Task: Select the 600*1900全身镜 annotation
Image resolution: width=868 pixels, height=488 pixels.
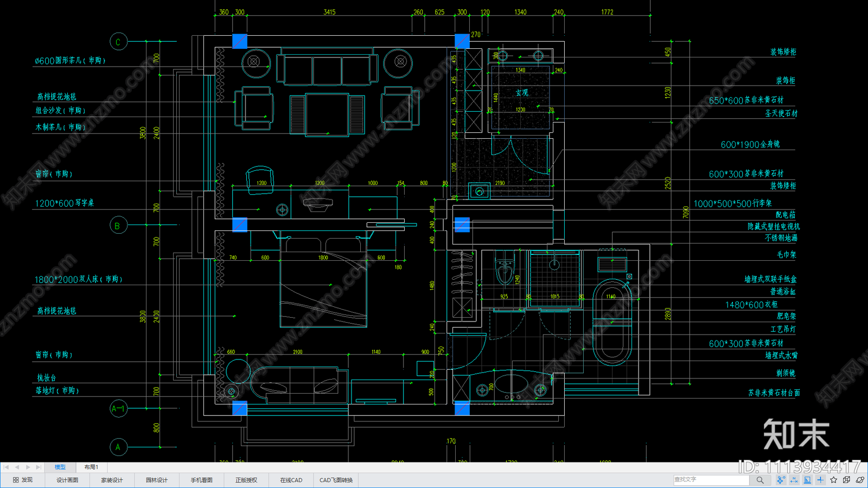Action: (750, 145)
